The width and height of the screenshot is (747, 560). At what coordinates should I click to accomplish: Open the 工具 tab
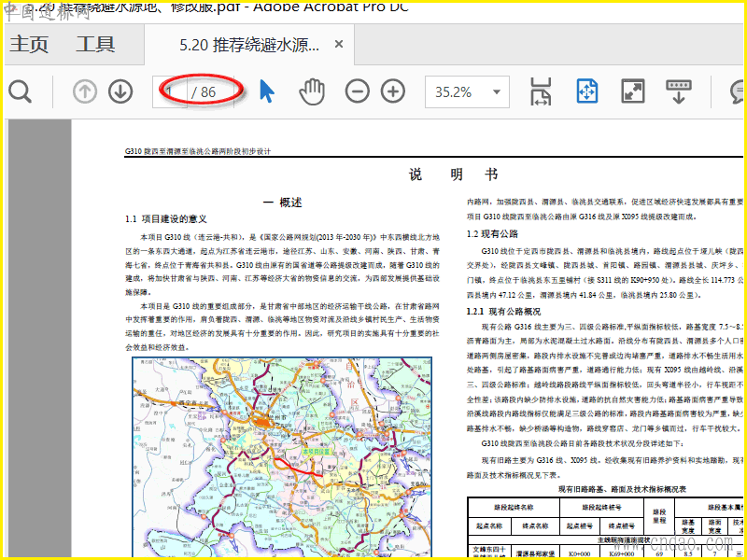[95, 44]
